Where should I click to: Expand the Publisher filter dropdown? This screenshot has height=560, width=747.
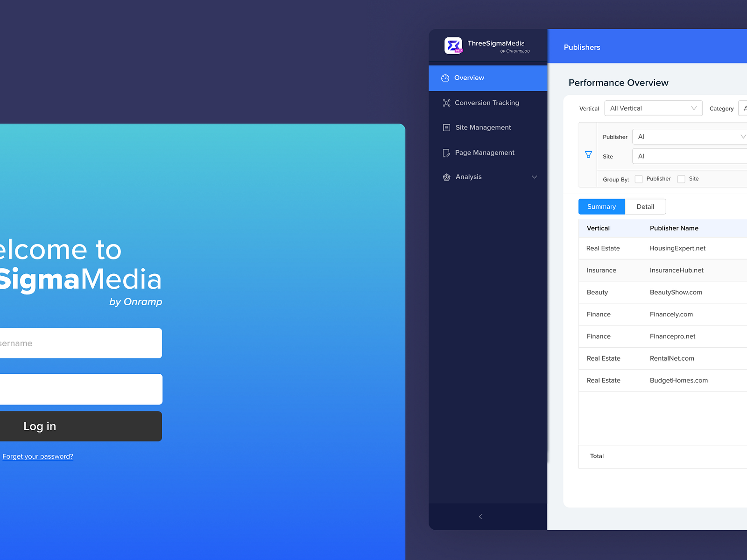[x=689, y=136]
